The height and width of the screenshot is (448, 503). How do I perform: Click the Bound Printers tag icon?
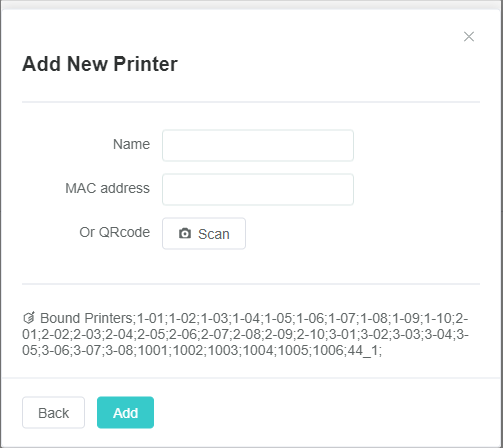[x=29, y=318]
